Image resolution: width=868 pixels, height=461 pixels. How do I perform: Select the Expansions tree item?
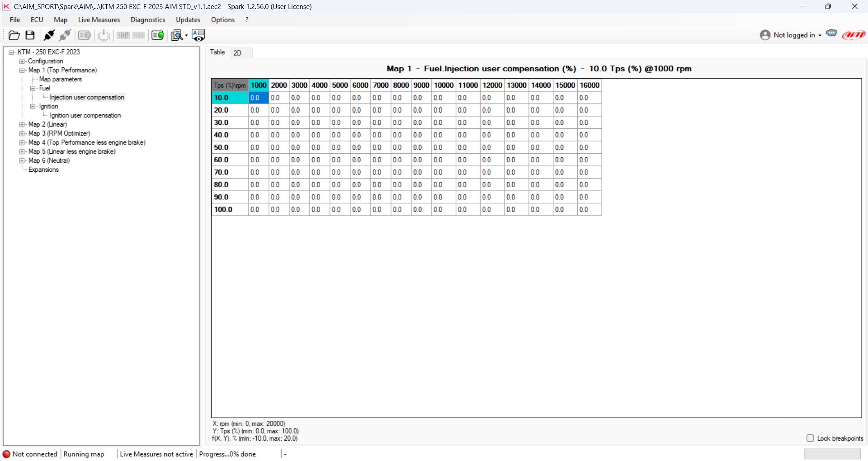coord(43,170)
